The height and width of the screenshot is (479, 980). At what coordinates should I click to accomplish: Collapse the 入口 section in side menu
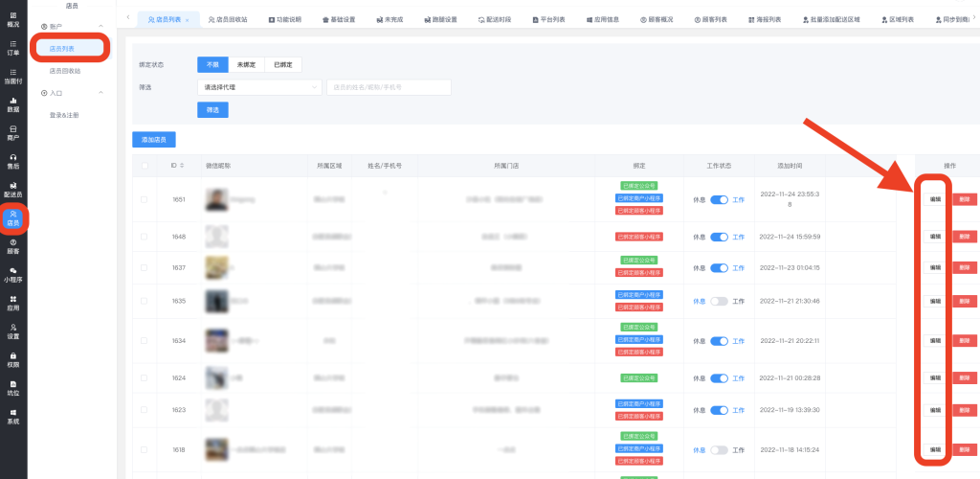coord(101,93)
